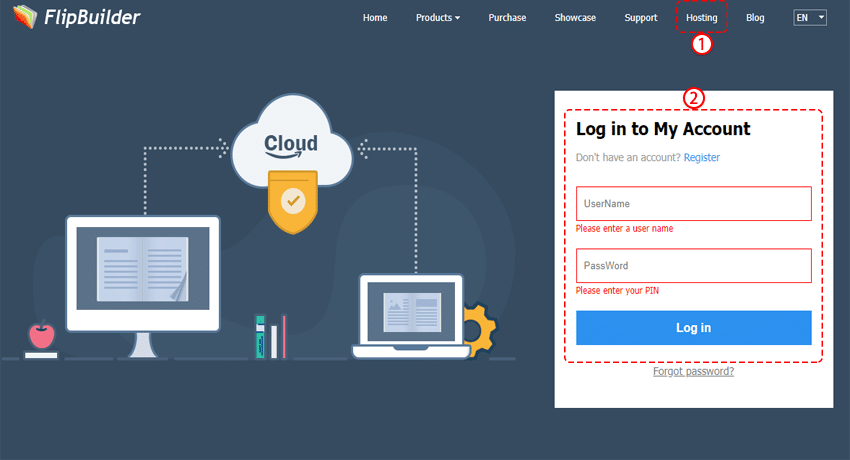Screen dimensions: 850x460
Task: Click the FlipBuilder logo
Action: pos(76,17)
